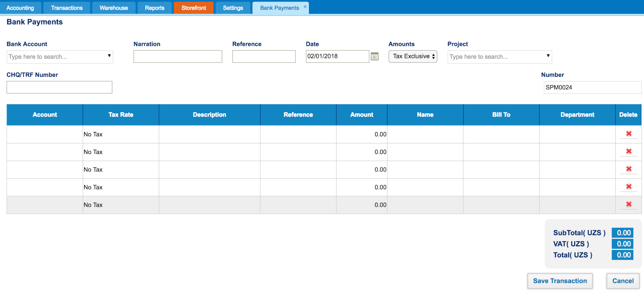Image resolution: width=644 pixels, height=296 pixels.
Task: Click the Bill To cell in third row
Action: [x=501, y=169]
